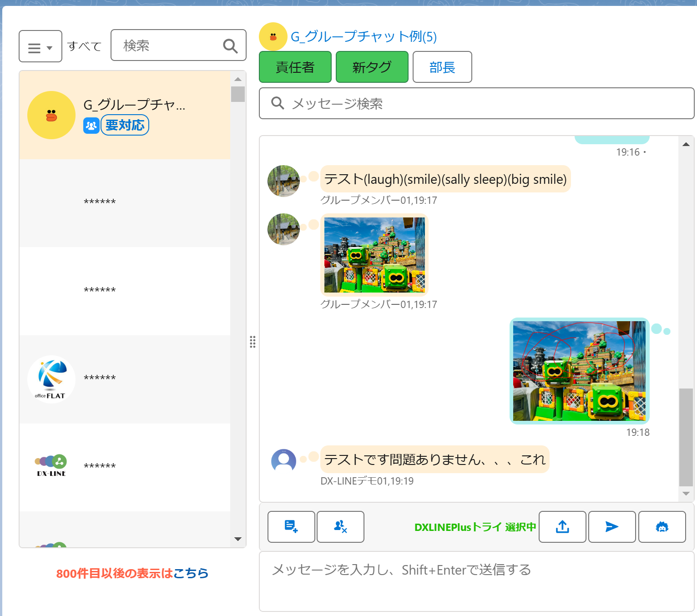Focus the メッセージ検索 search field

point(476,104)
